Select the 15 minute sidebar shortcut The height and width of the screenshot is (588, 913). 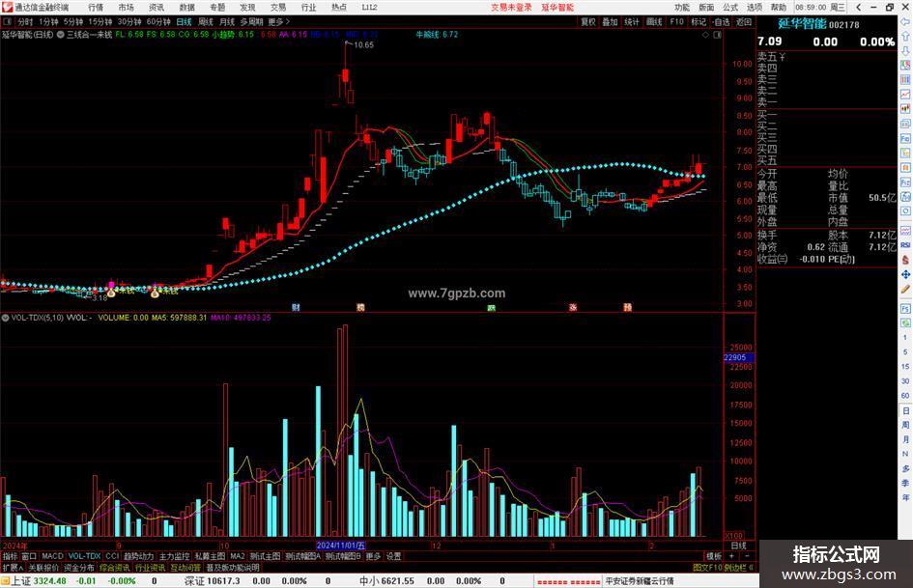click(x=905, y=367)
